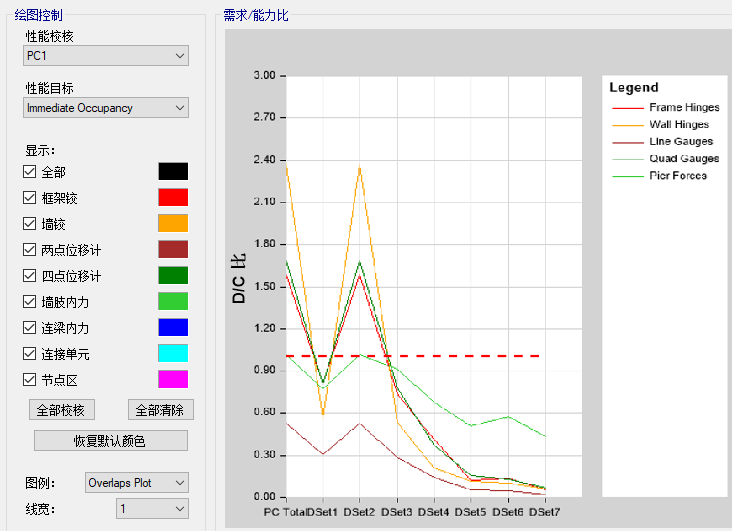This screenshot has width=732, height=531.
Task: Open the 图例 Overlaps Plot dropdown
Action: coord(137,483)
